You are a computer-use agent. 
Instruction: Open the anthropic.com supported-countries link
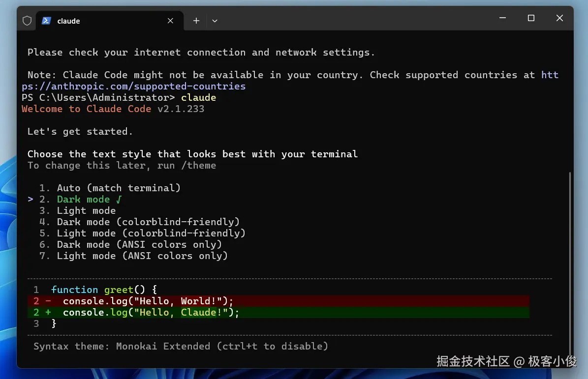click(x=133, y=86)
